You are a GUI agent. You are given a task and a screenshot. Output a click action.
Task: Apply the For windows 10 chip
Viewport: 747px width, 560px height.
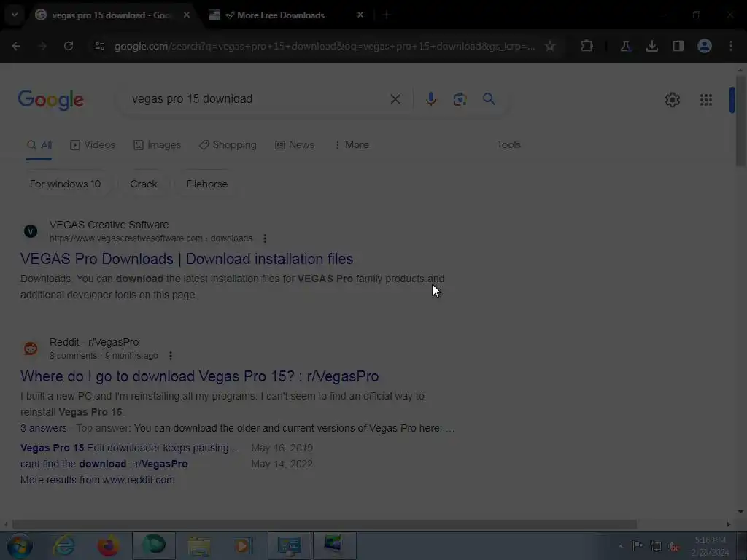[x=65, y=184]
